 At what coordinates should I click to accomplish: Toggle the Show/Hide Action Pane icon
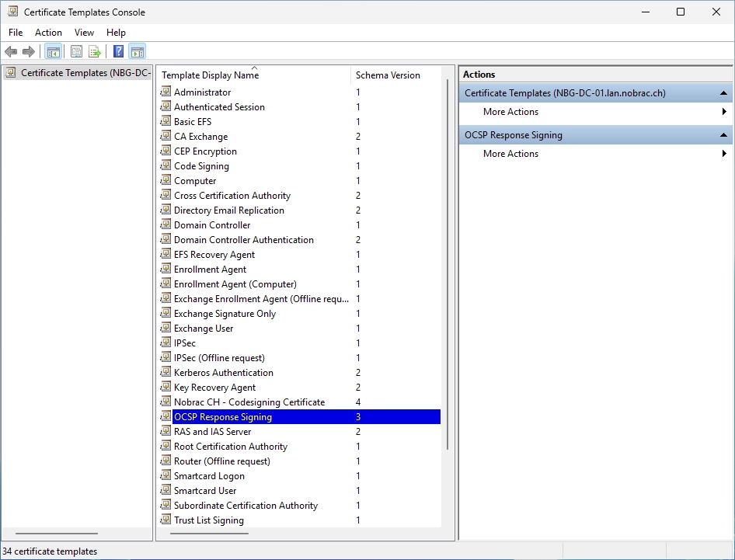(138, 51)
